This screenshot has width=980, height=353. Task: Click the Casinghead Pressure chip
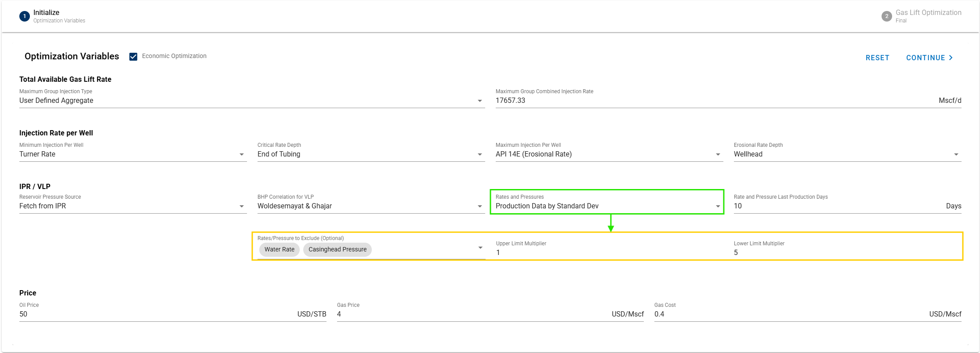tap(337, 249)
